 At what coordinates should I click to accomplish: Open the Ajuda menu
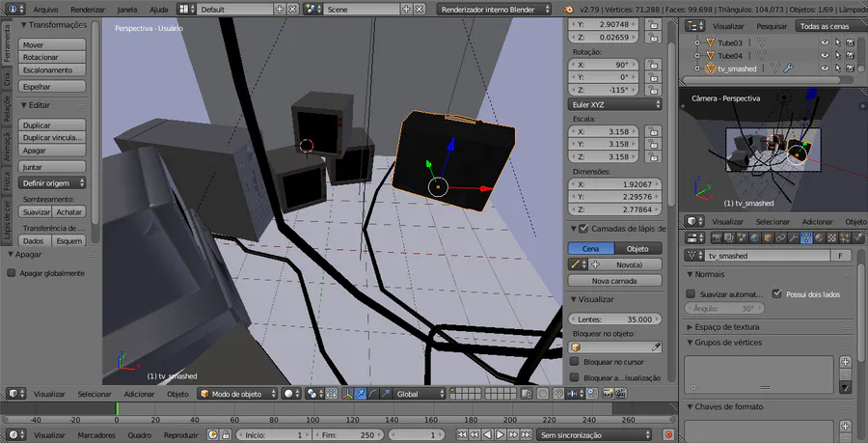(x=159, y=10)
